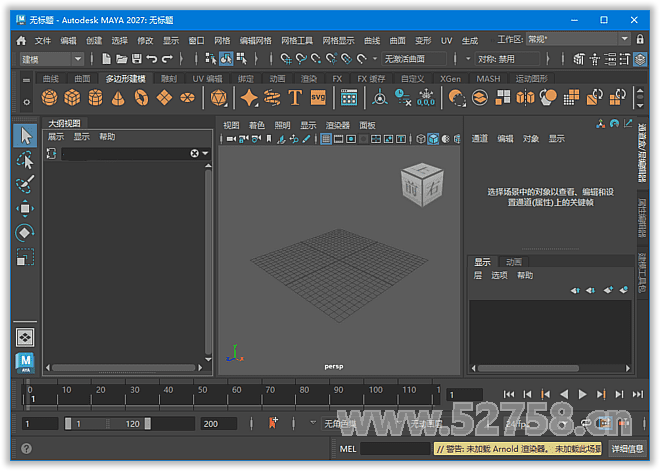Select the Lasso selection tool
Image resolution: width=660 pixels, height=471 pixels.
pos(25,160)
